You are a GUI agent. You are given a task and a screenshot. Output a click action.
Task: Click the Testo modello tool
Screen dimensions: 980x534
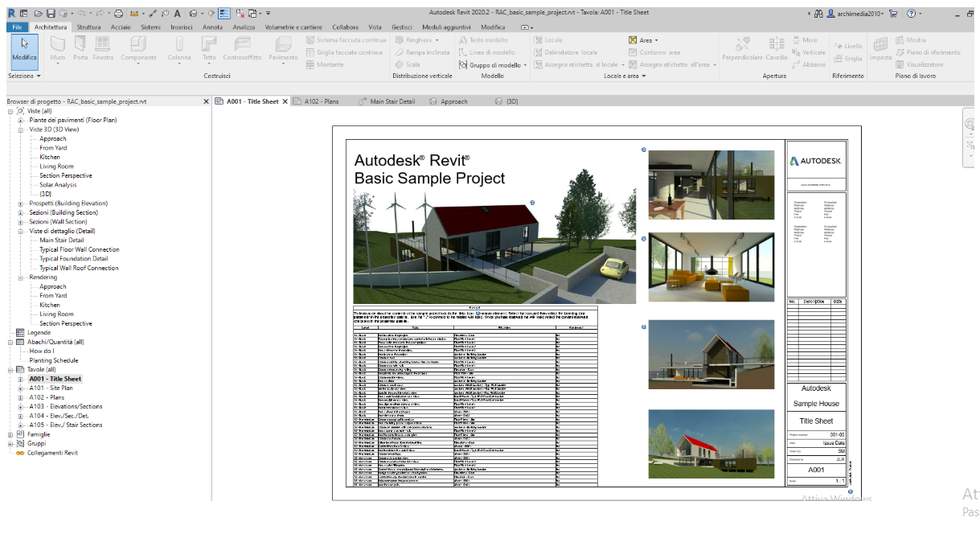[x=482, y=40]
